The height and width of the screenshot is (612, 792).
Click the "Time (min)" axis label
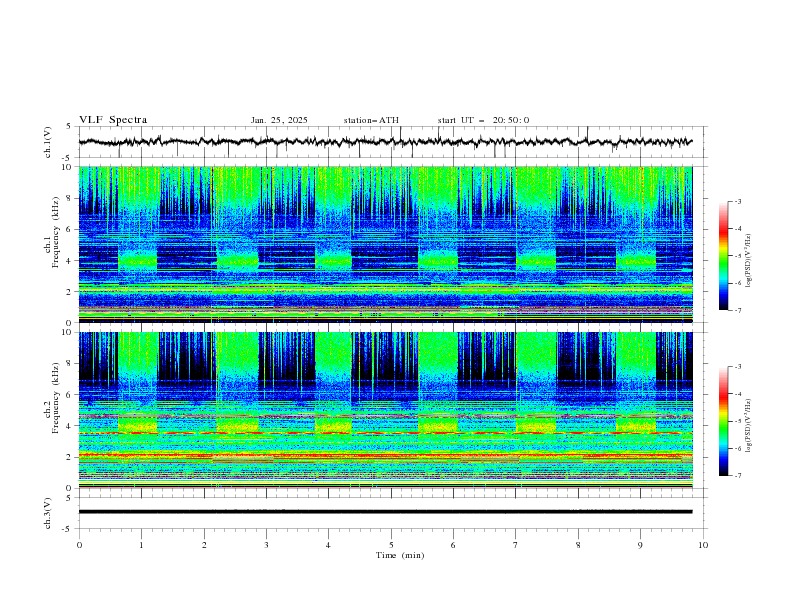pyautogui.click(x=400, y=555)
